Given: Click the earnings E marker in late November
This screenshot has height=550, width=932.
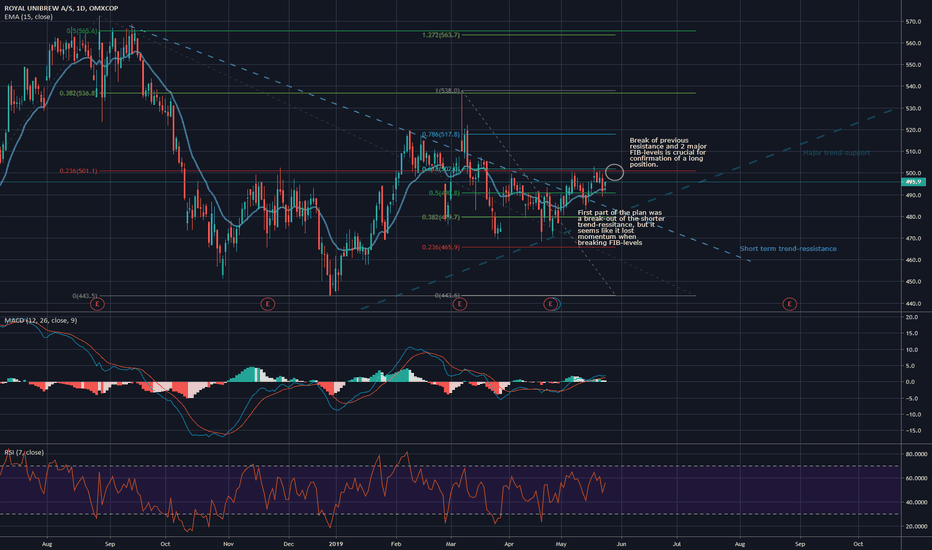Looking at the screenshot, I should 267,304.
